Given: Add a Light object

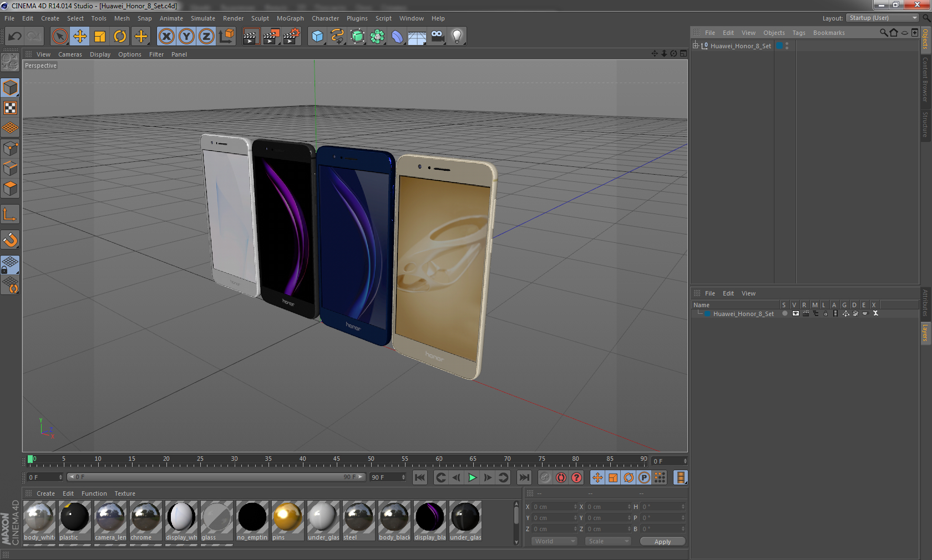Looking at the screenshot, I should click(x=457, y=37).
